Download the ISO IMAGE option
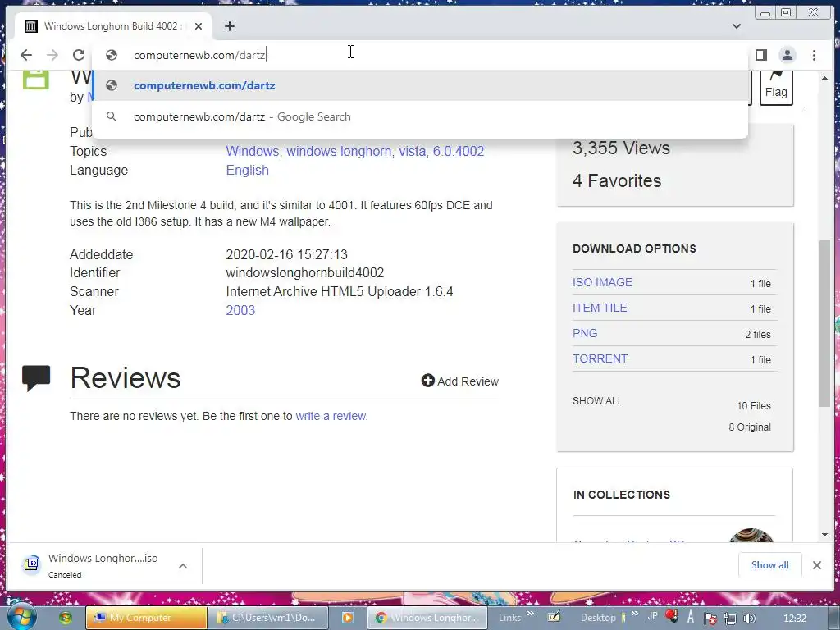The image size is (840, 630). pos(602,282)
